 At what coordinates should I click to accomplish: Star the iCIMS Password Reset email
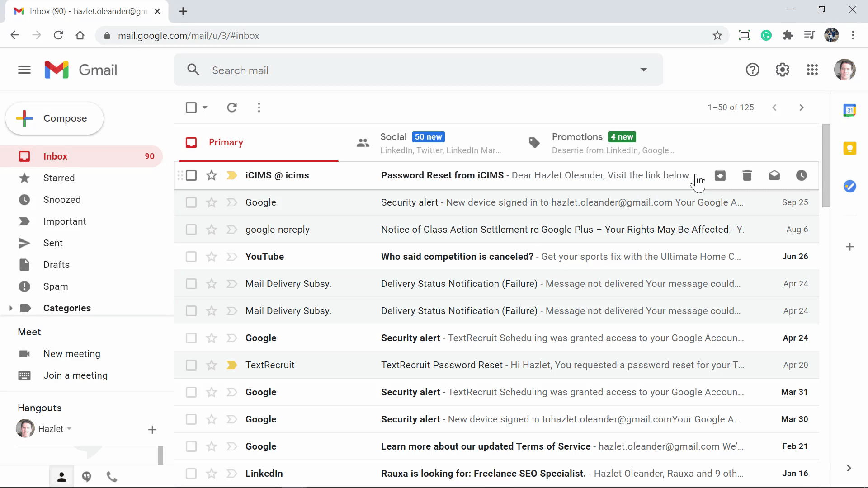tap(212, 175)
